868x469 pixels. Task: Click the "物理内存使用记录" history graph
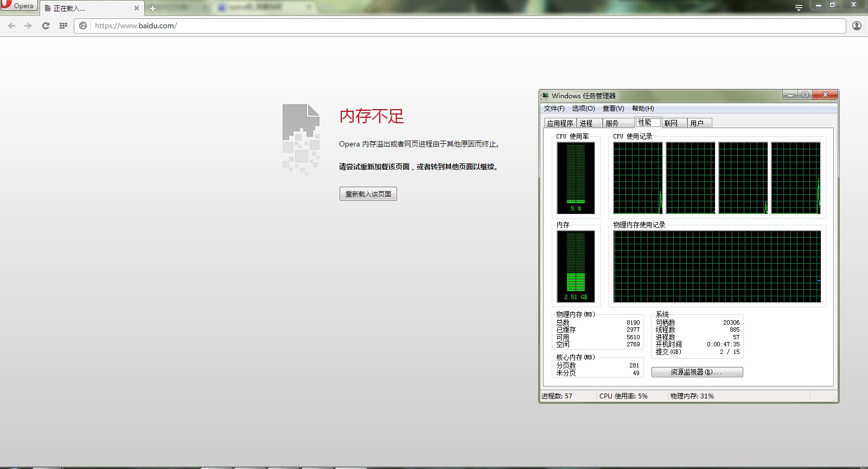click(717, 267)
